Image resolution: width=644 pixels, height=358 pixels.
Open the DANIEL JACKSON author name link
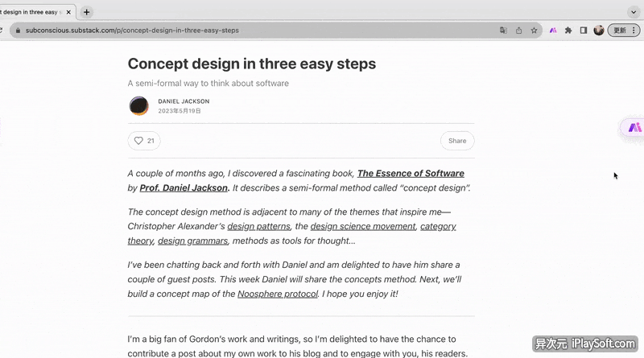pos(184,101)
